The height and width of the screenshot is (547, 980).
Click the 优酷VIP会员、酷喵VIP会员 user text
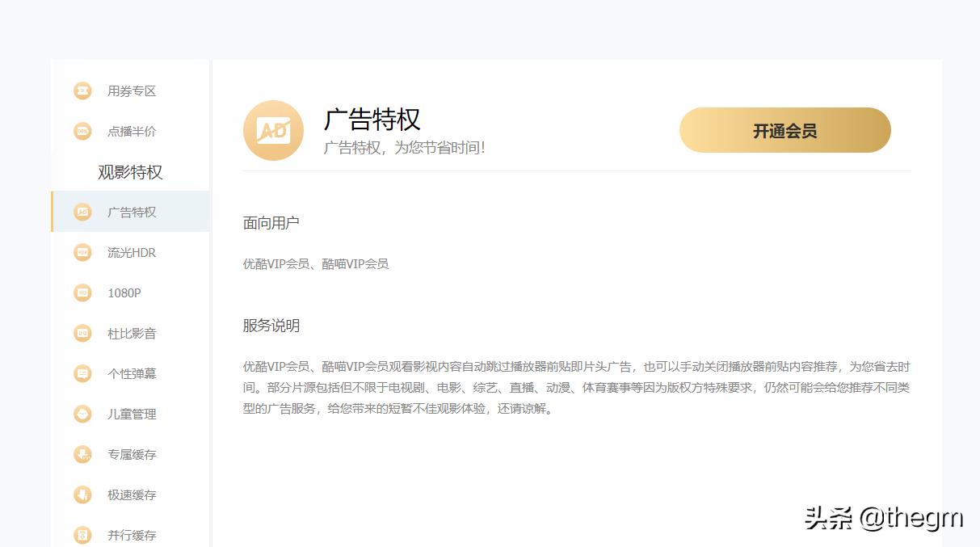coord(315,263)
